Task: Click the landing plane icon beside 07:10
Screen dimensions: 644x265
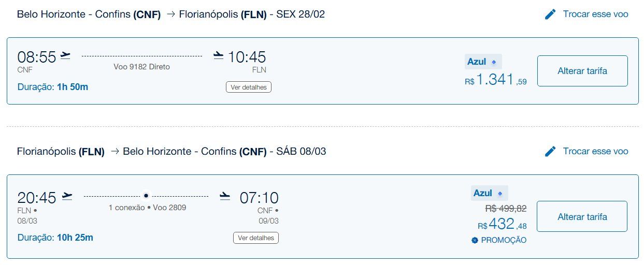Action: [224, 196]
